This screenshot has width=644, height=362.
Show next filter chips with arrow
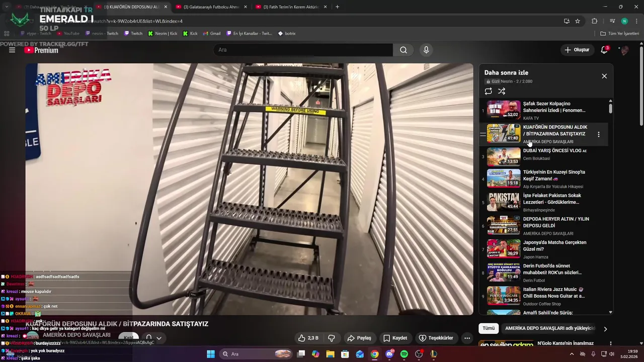605,329
